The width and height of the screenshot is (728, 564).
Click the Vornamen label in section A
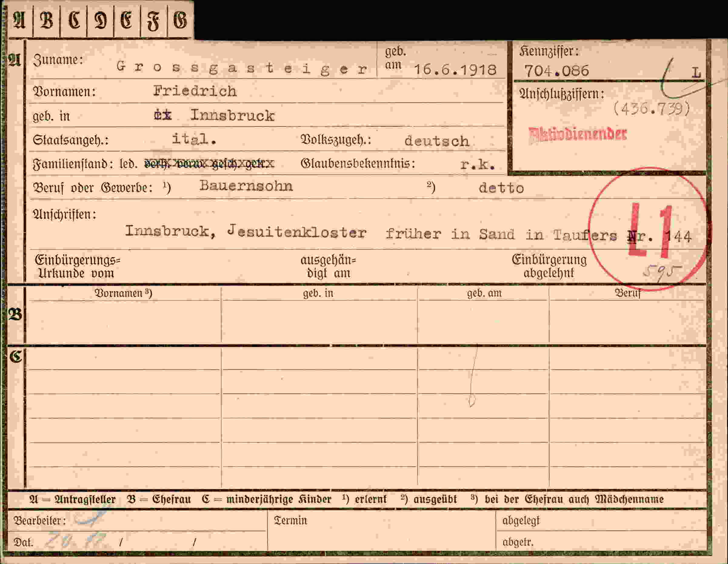tap(64, 91)
